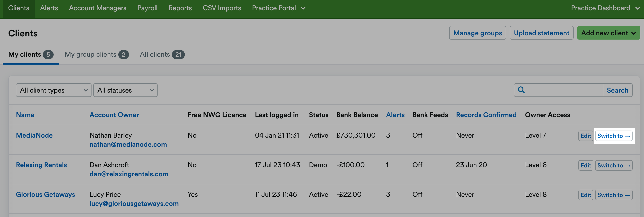Click the Manage groups button

tap(477, 33)
